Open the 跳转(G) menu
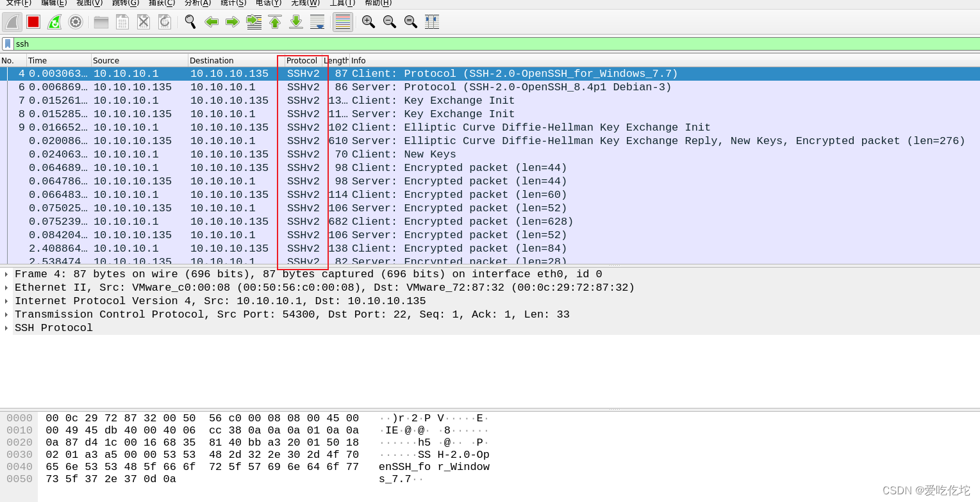Viewport: 980px width, 502px height. 126,3
